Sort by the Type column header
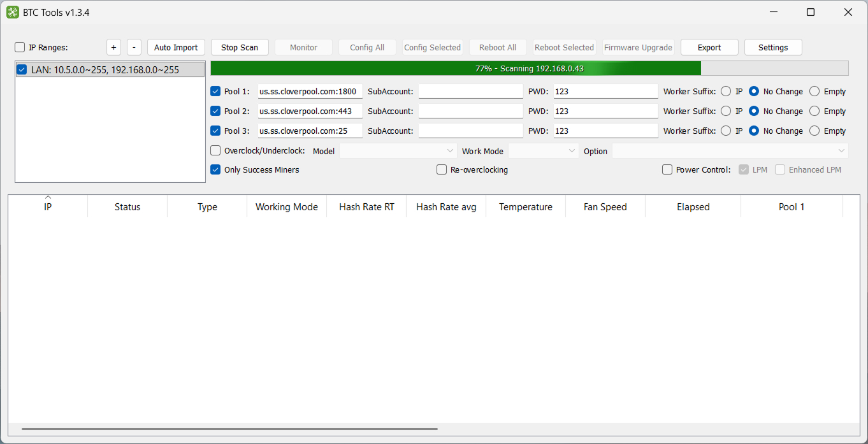This screenshot has width=868, height=444. (207, 207)
